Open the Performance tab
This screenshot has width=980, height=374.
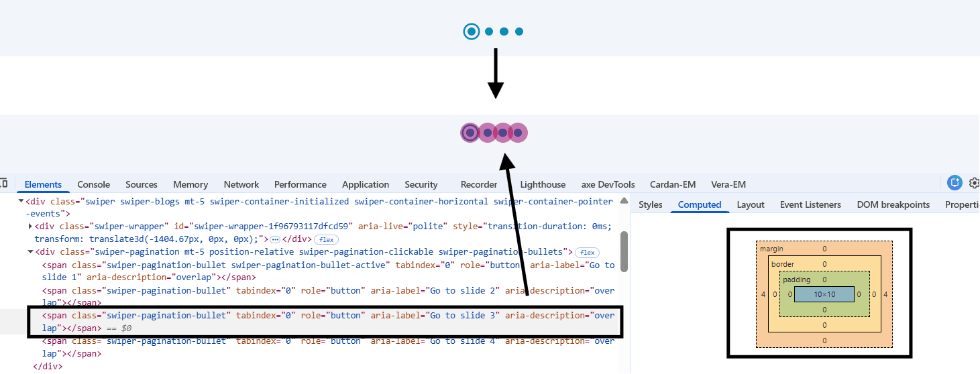coord(301,184)
